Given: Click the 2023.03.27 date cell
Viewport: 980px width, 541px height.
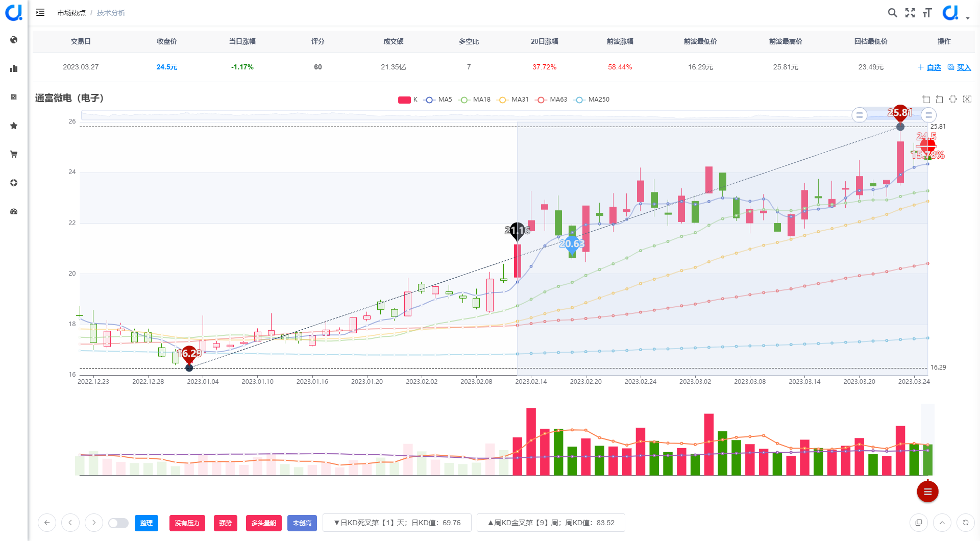Looking at the screenshot, I should point(81,67).
